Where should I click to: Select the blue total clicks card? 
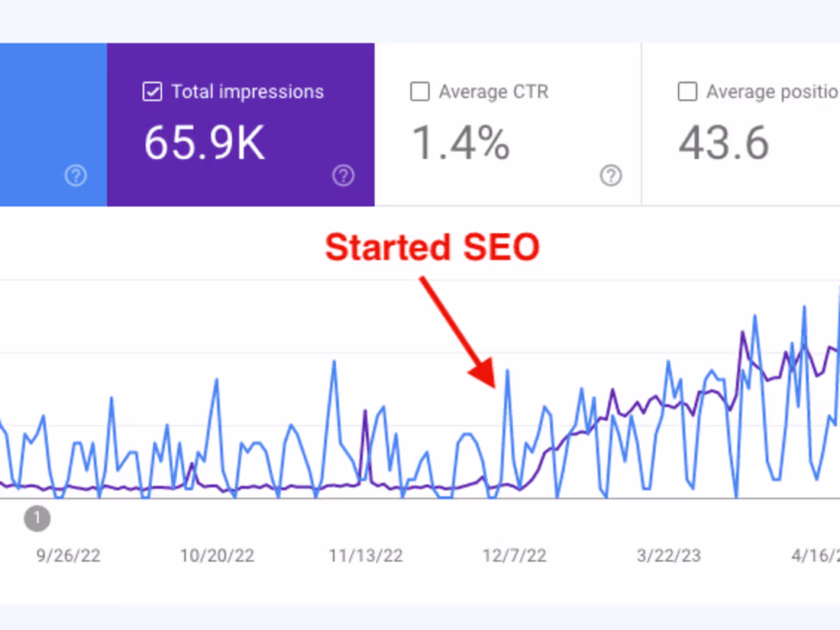53,124
